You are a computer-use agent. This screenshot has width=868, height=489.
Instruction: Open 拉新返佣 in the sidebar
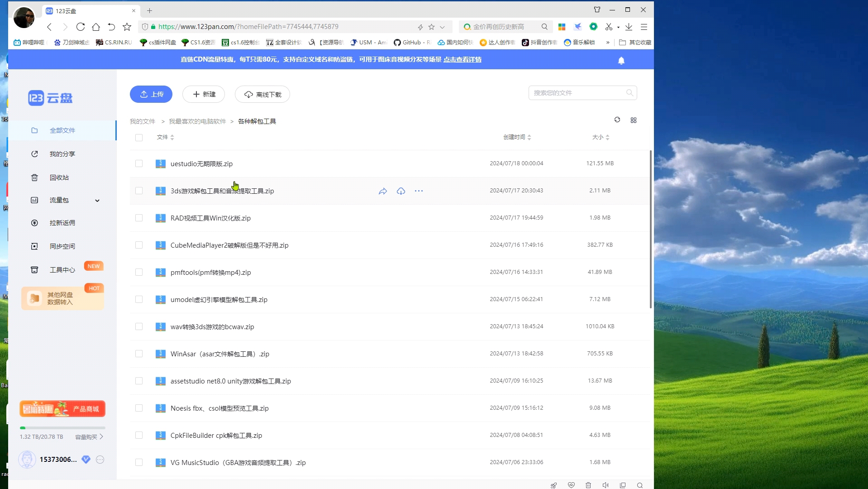[x=62, y=223]
